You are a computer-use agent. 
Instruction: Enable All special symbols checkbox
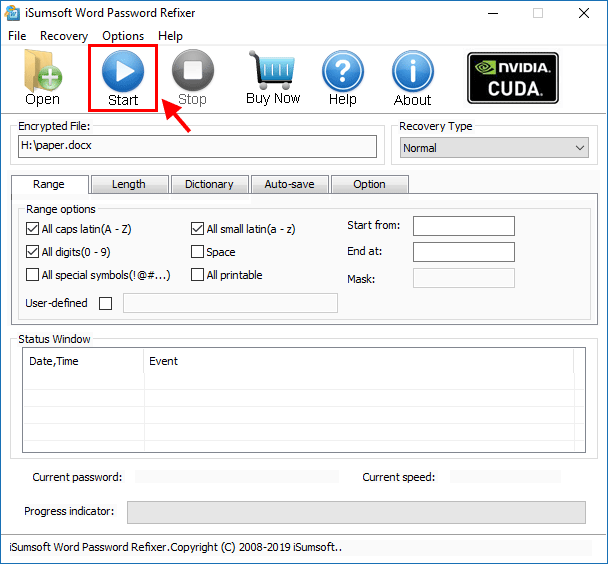click(x=32, y=275)
